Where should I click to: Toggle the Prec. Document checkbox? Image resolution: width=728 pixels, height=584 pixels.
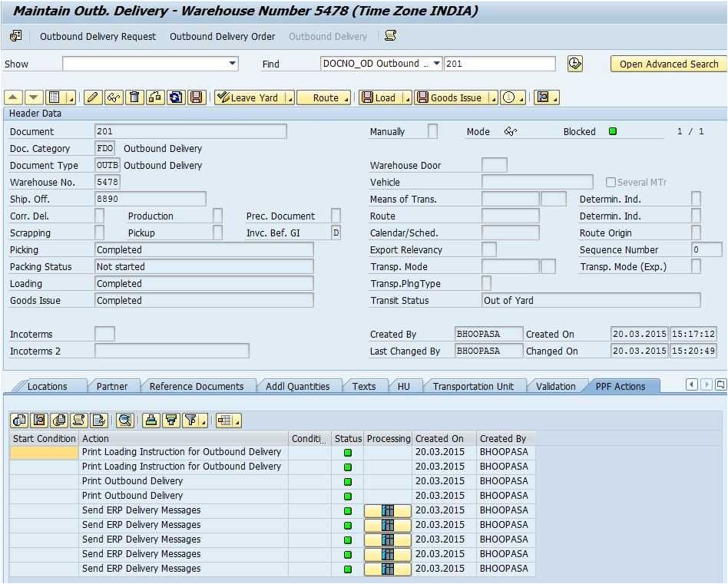[x=336, y=216]
